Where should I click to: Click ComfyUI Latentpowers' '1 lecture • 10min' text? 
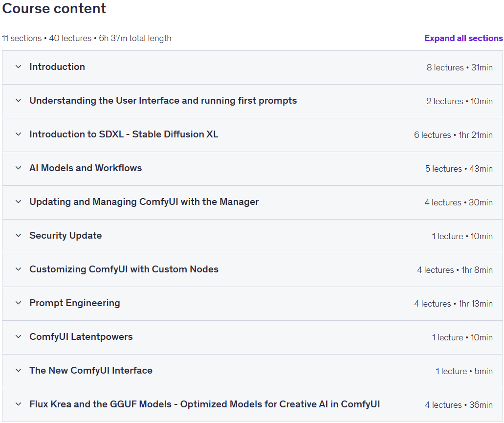[x=462, y=337]
